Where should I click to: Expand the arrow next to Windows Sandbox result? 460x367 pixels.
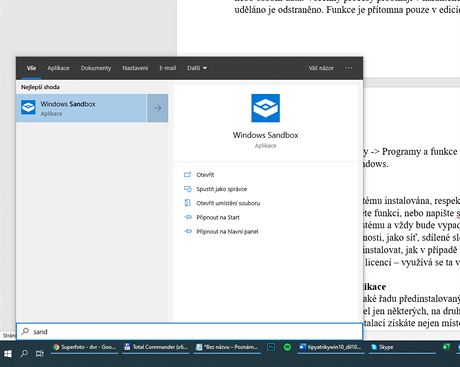(x=157, y=108)
